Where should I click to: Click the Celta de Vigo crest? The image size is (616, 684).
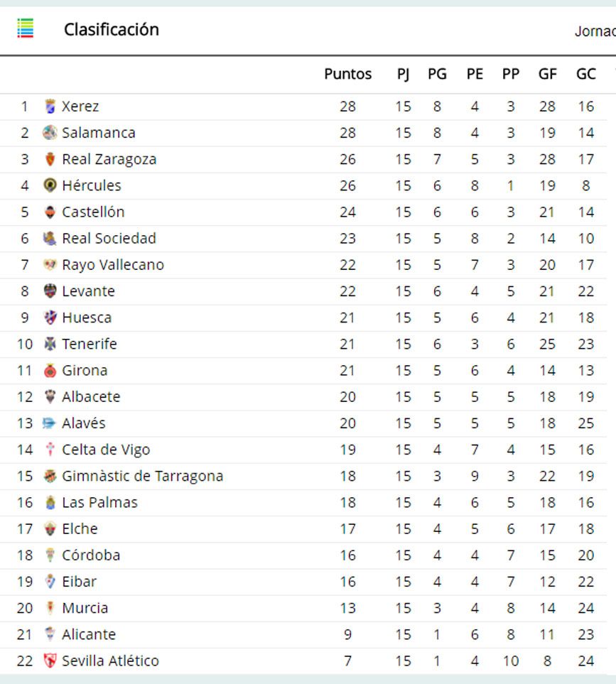click(x=50, y=450)
